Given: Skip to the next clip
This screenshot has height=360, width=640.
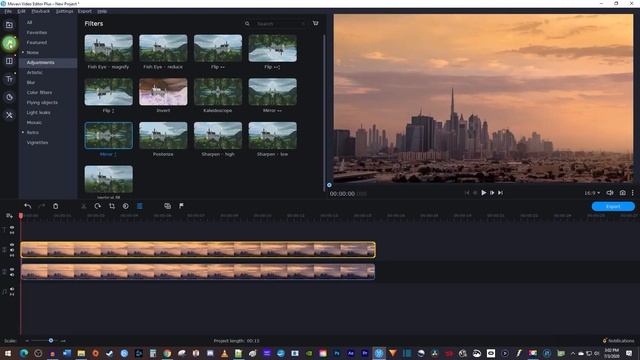Looking at the screenshot, I should click(500, 193).
